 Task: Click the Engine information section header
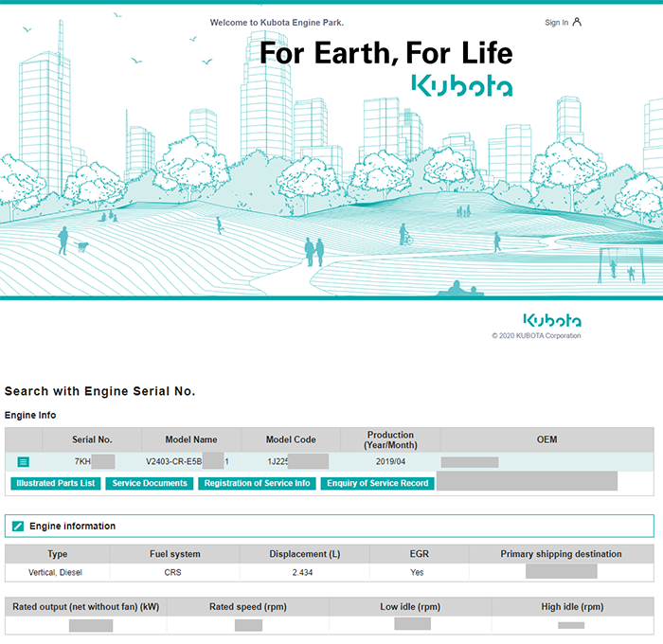330,526
